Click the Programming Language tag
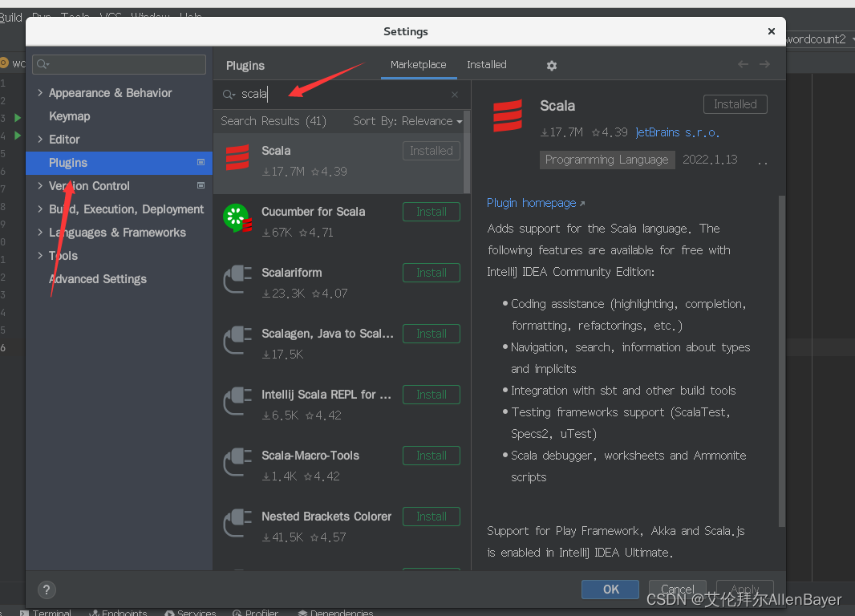 pos(607,160)
